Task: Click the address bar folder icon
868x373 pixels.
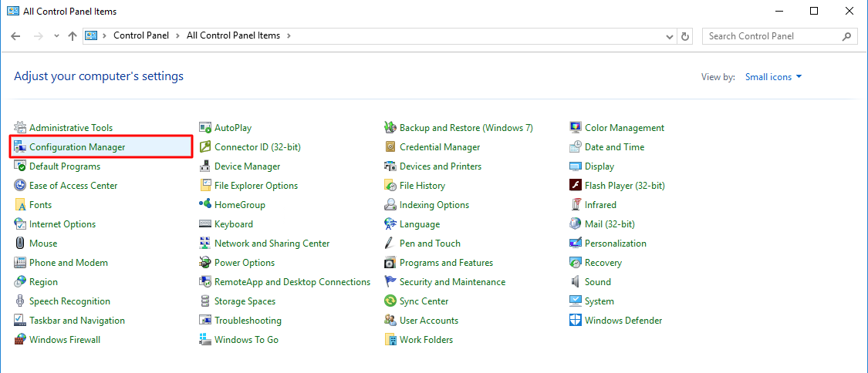Action: [91, 35]
